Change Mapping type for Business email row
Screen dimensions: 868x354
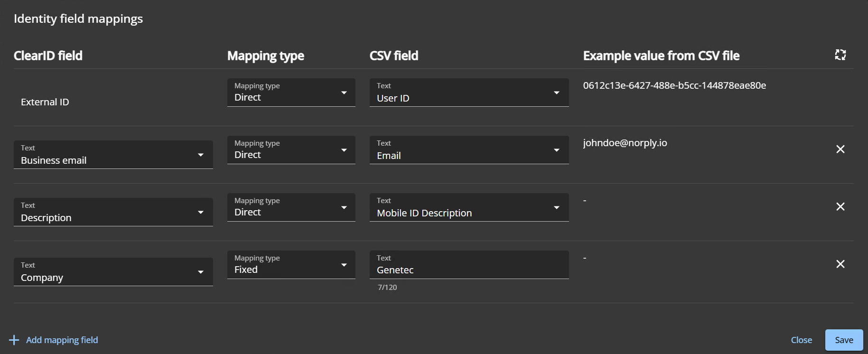coord(291,150)
